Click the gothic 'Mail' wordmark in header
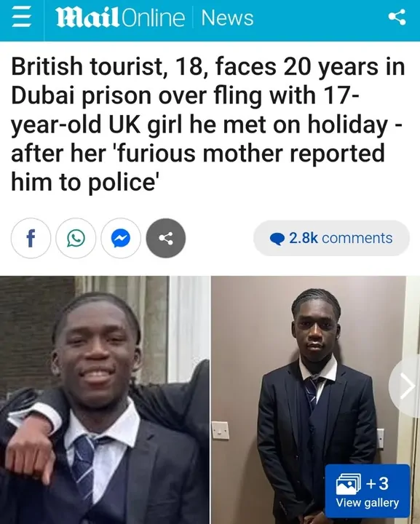This screenshot has height=524, width=420. pos(87,18)
